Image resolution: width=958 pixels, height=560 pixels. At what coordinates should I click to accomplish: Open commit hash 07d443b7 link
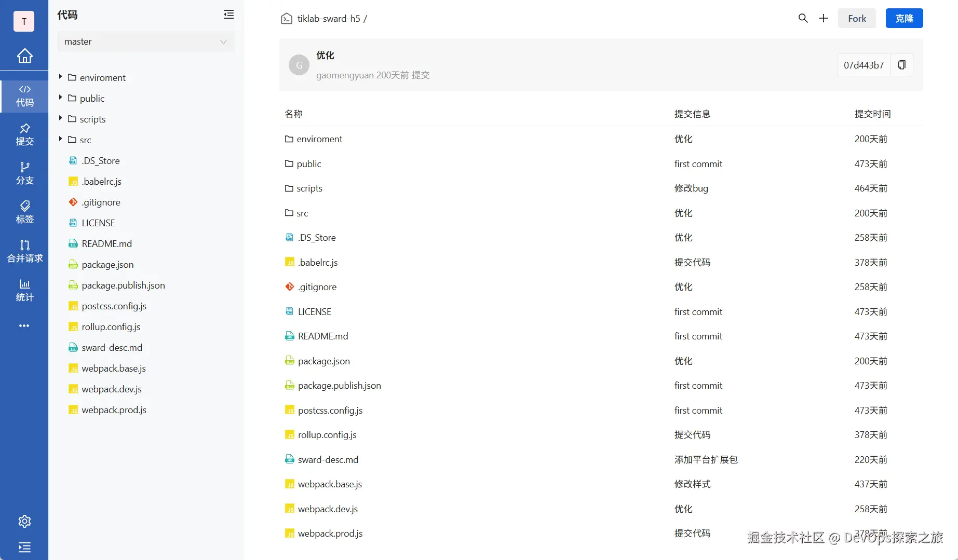point(863,65)
